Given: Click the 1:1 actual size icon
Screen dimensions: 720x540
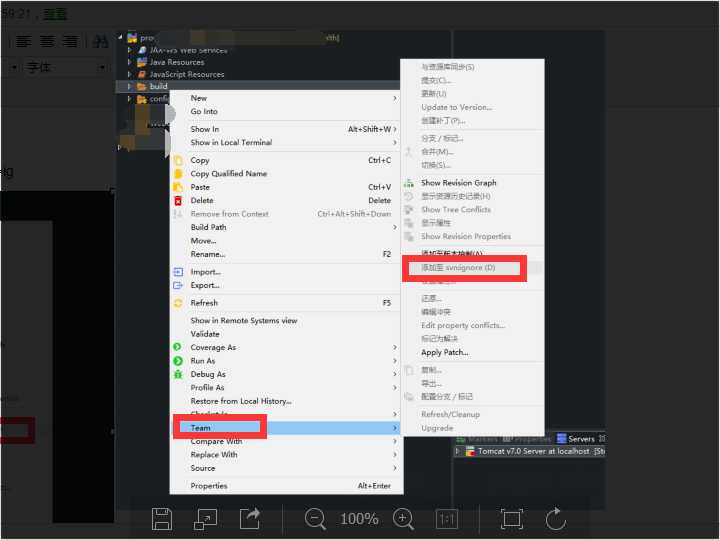Looking at the screenshot, I should (447, 519).
